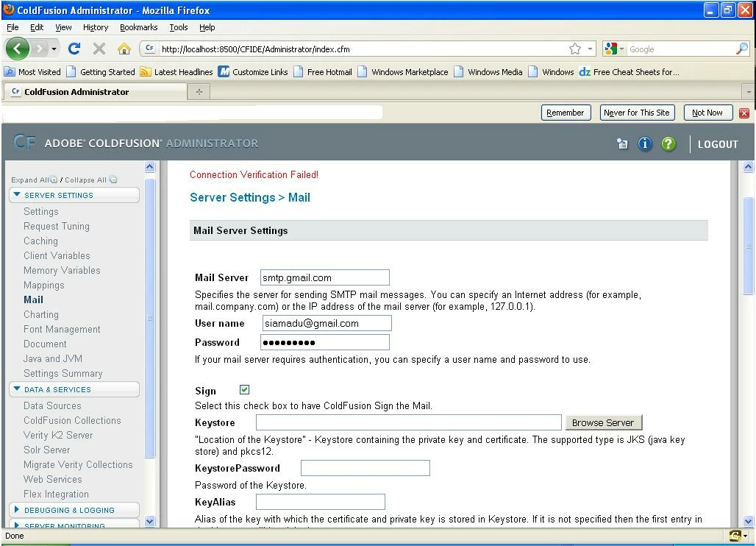
Task: Click the Forward navigation arrow
Action: (40, 49)
